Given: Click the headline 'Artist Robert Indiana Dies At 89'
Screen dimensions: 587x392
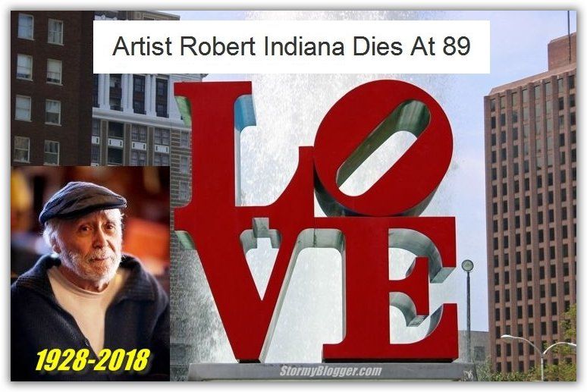Looking at the screenshot, I should [291, 47].
